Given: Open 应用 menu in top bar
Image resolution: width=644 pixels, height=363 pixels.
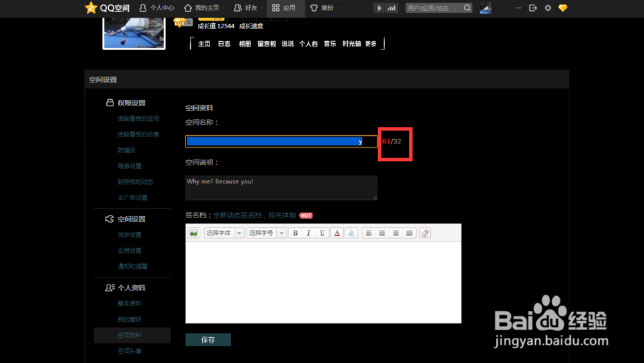Looking at the screenshot, I should [286, 8].
